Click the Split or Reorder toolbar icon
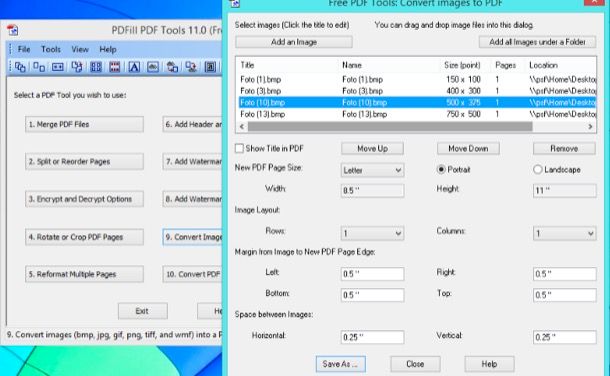610x376 pixels. coord(39,67)
